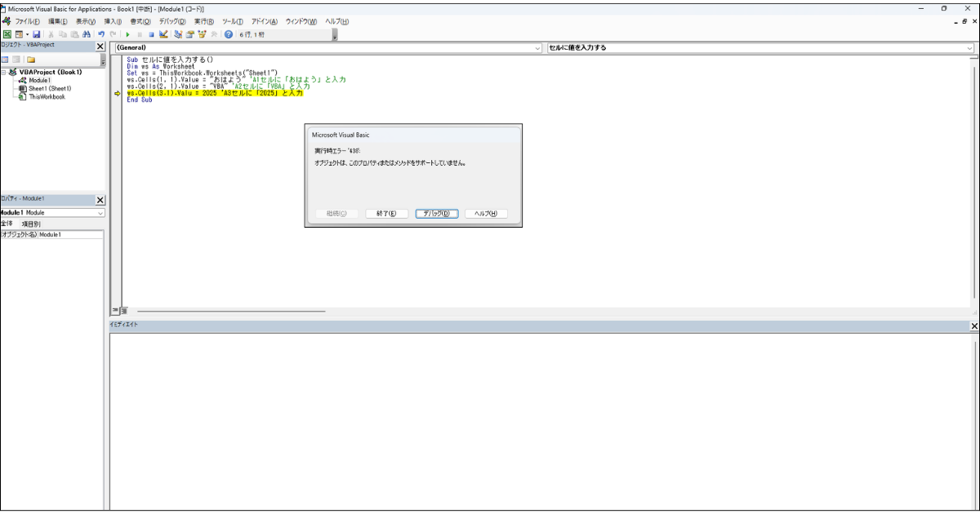Open the procedure dropdown showing セルに値を入力する
This screenshot has width=980, height=514.
point(759,48)
